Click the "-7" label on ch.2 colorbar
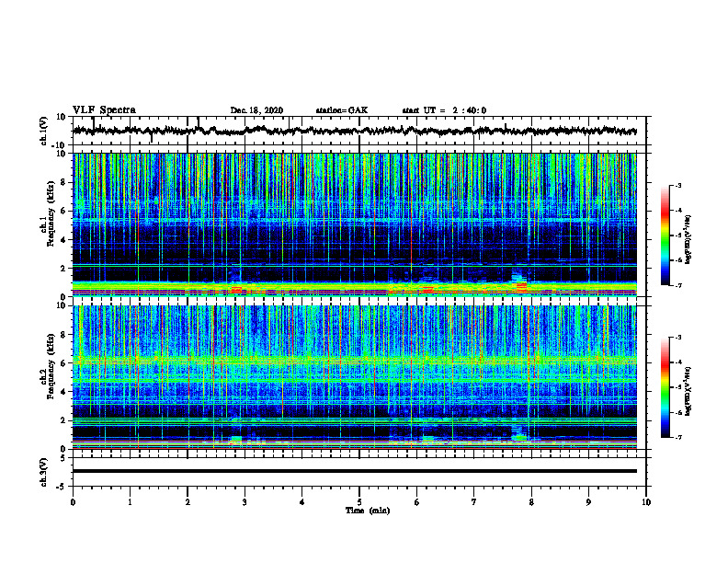This screenshot has width=728, height=563. pyautogui.click(x=678, y=437)
